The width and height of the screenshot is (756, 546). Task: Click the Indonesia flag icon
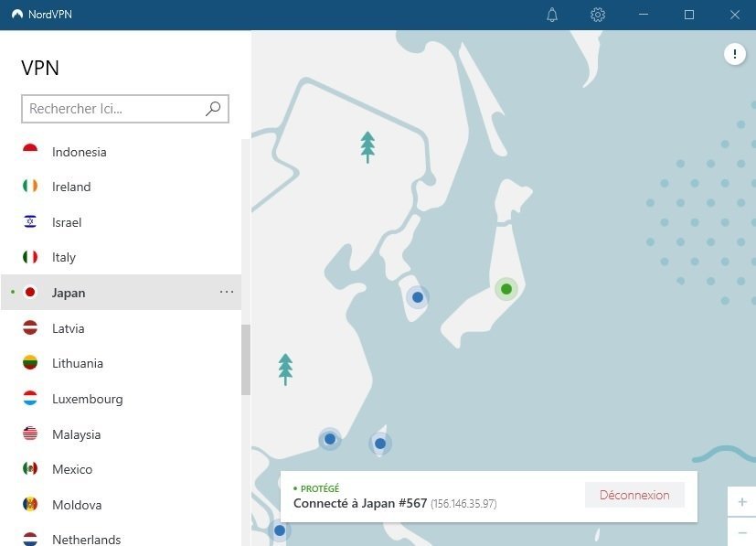pyautogui.click(x=30, y=152)
